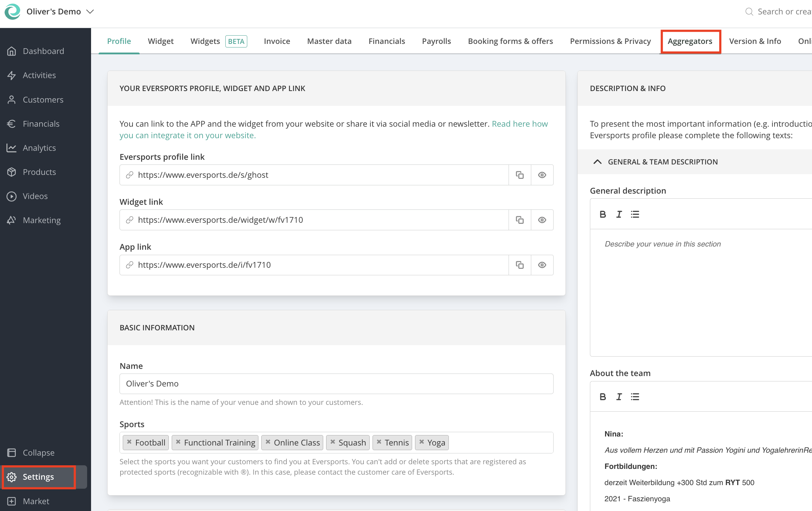Viewport: 812px width, 511px height.
Task: Switch to the Profile tab
Action: coord(119,41)
